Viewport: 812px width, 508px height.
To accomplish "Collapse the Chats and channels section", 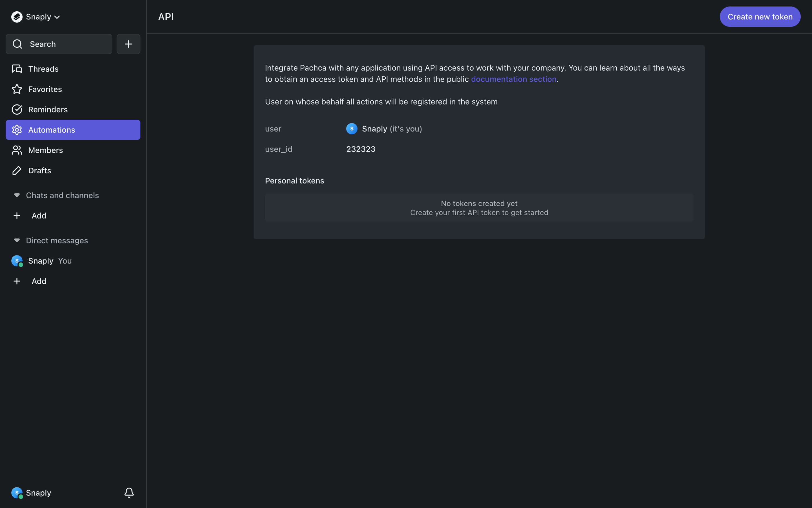I will 17,195.
